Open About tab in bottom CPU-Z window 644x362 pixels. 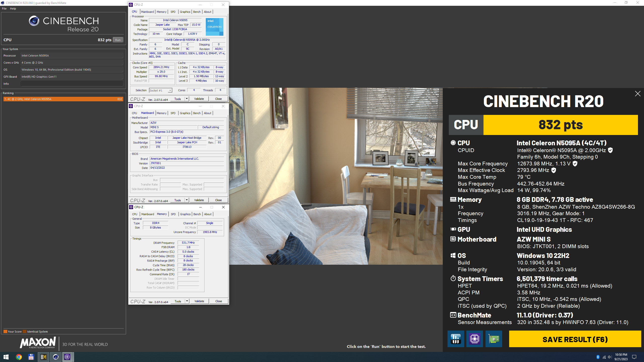tap(208, 214)
